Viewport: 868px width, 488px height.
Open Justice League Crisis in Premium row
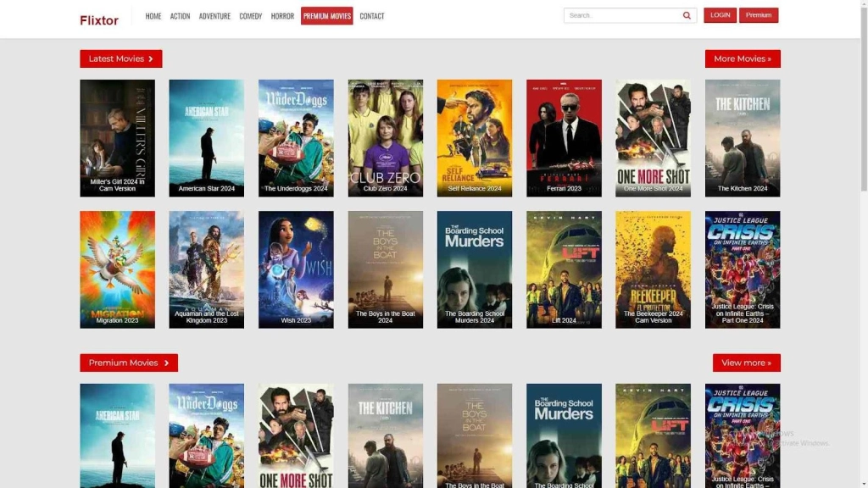[x=743, y=436]
